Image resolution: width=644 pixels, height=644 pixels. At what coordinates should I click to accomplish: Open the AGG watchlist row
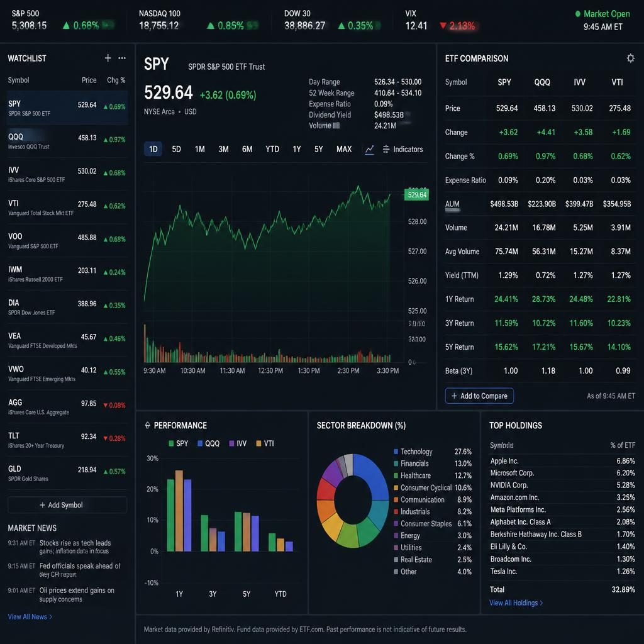tap(67, 407)
